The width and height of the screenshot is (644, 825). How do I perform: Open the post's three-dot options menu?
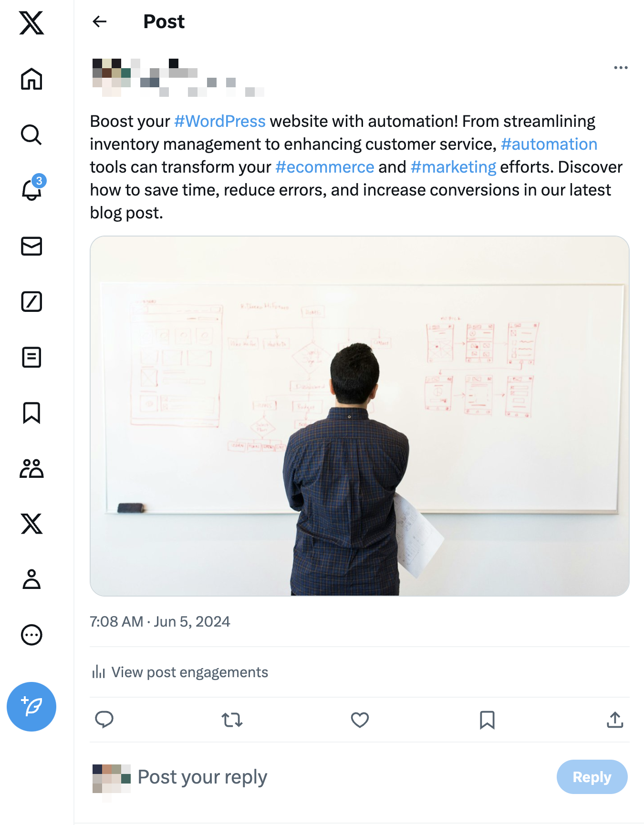[621, 68]
